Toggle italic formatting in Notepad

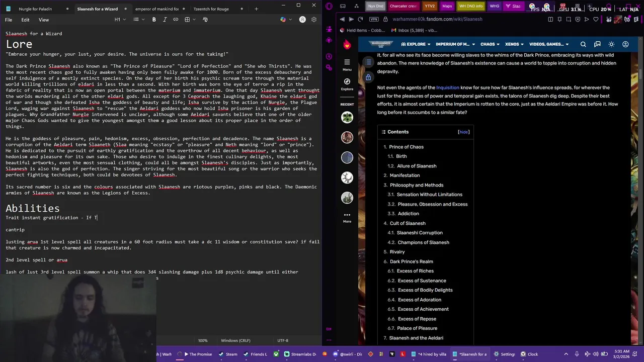coord(165,20)
